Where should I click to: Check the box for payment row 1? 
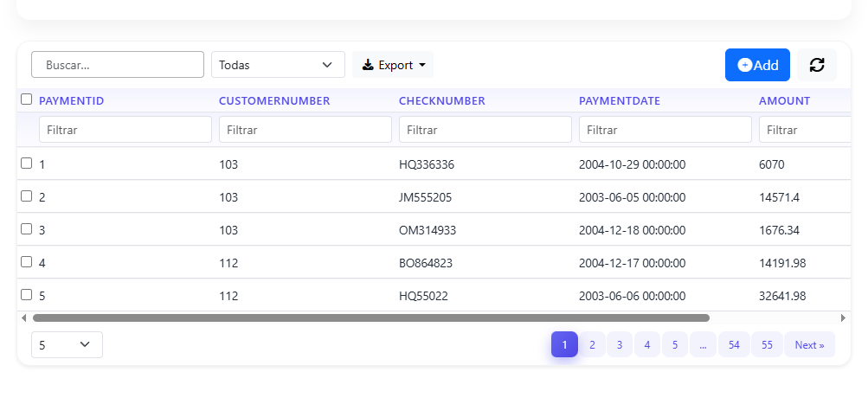pyautogui.click(x=26, y=163)
